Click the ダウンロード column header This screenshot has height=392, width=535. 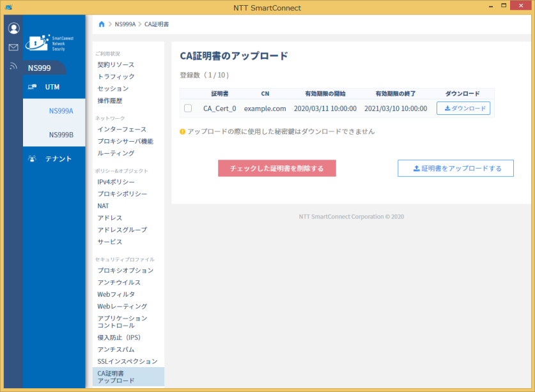(462, 93)
